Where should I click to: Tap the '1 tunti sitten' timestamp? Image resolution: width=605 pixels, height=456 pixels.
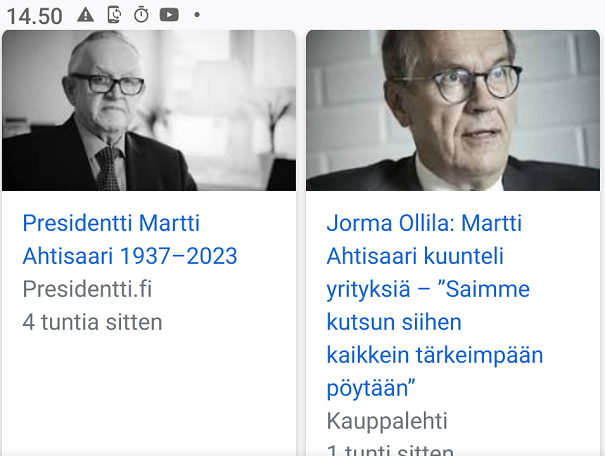(x=390, y=449)
